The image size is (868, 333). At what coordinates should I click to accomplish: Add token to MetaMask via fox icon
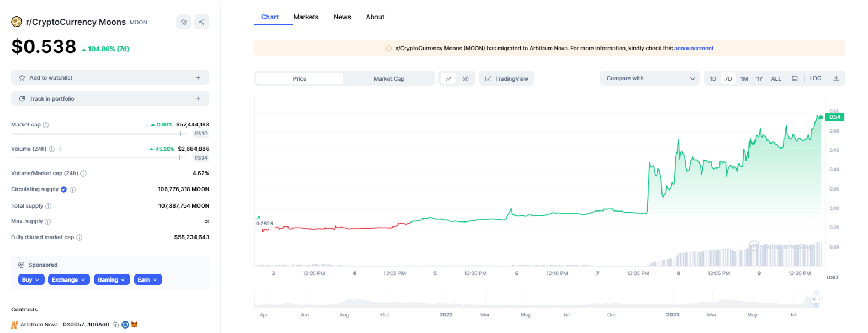coord(134,325)
